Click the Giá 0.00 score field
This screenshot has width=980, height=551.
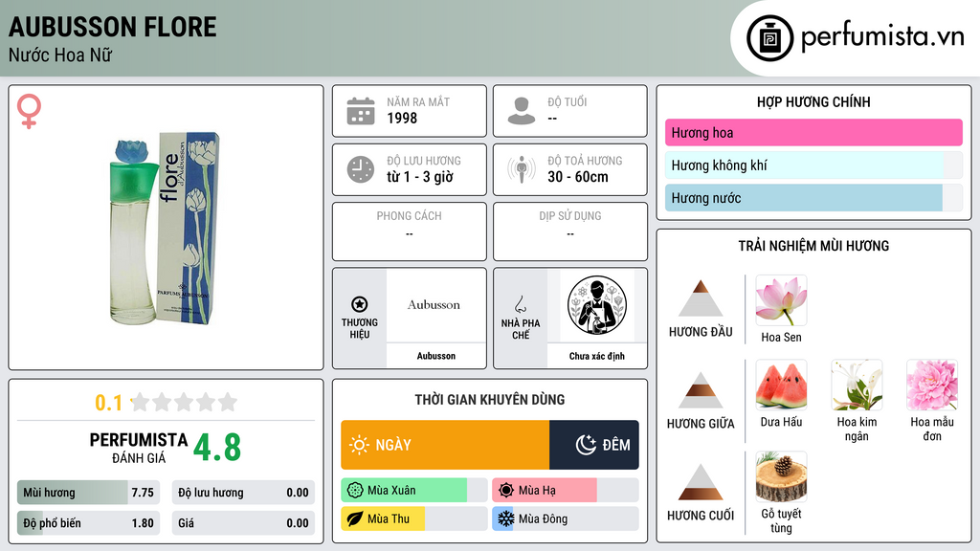coord(243,523)
